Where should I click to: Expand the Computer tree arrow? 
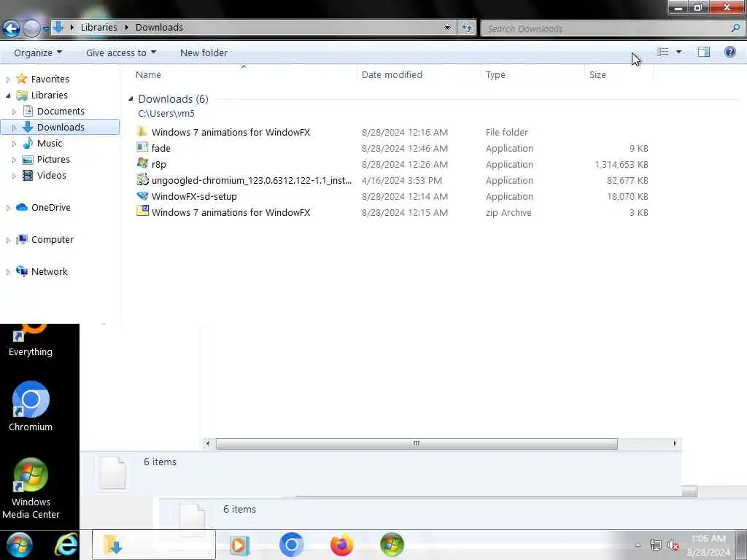8,240
